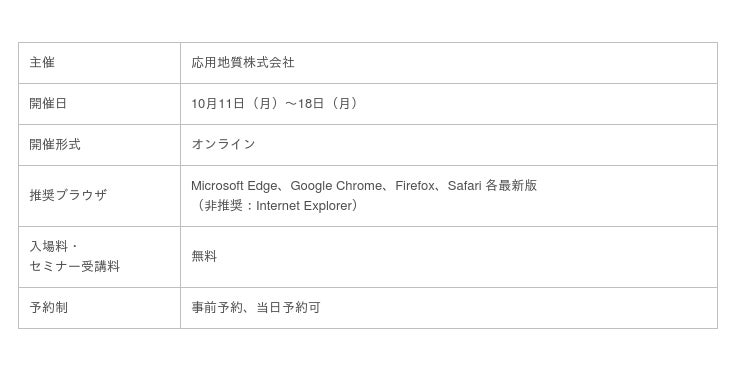Click the 主催 header cell
The image size is (740, 369).
pyautogui.click(x=99, y=63)
